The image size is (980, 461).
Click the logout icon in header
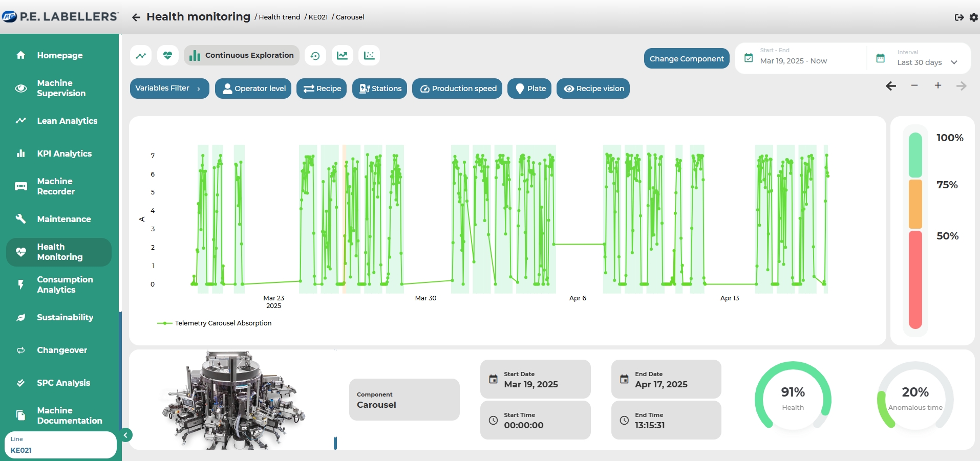pyautogui.click(x=959, y=17)
